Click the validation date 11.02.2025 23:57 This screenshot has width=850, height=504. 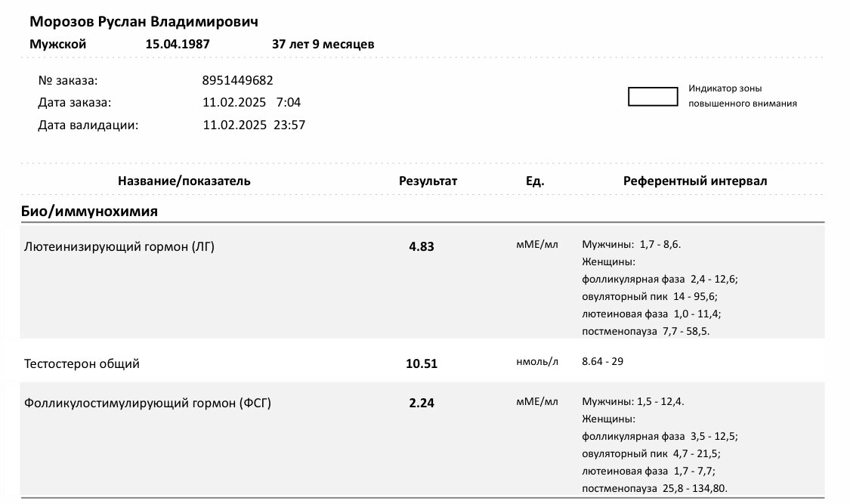(254, 125)
